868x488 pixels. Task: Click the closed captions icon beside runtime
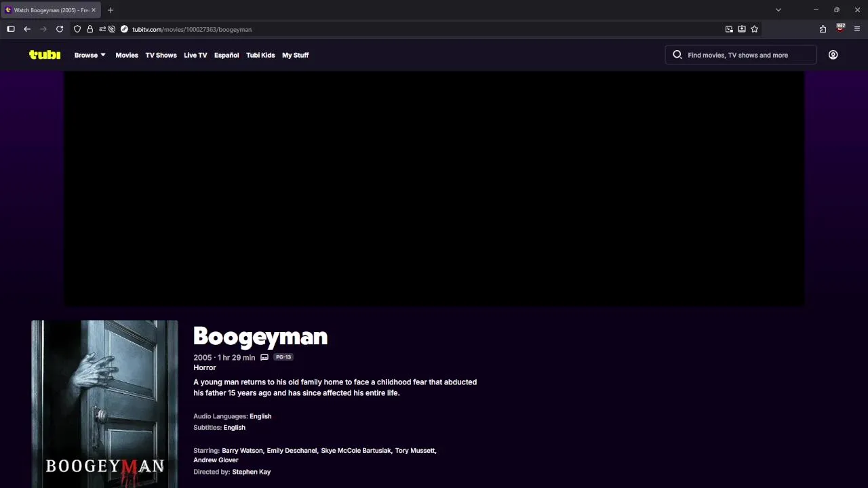click(264, 357)
